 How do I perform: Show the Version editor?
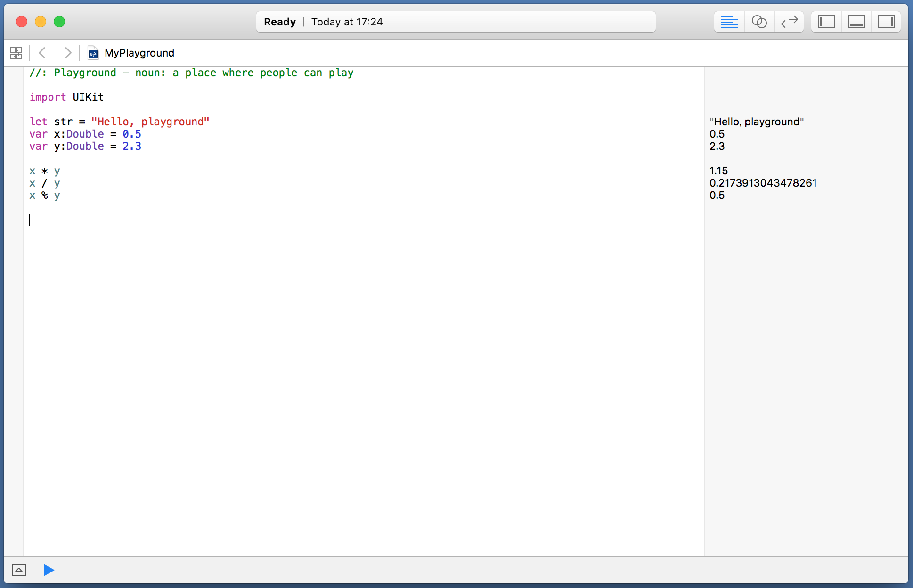(789, 22)
